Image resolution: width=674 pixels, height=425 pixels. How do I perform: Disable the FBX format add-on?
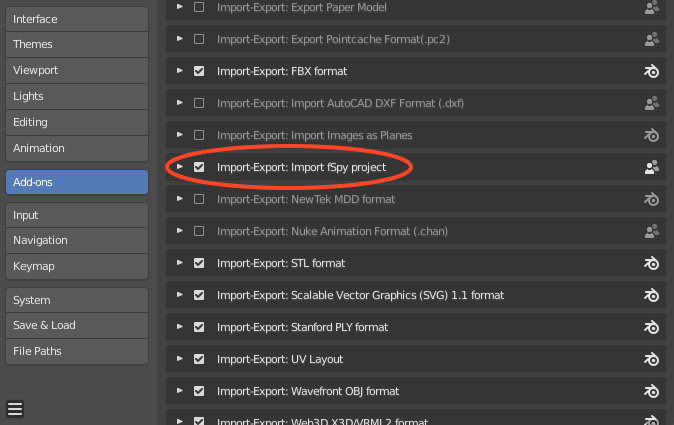199,71
